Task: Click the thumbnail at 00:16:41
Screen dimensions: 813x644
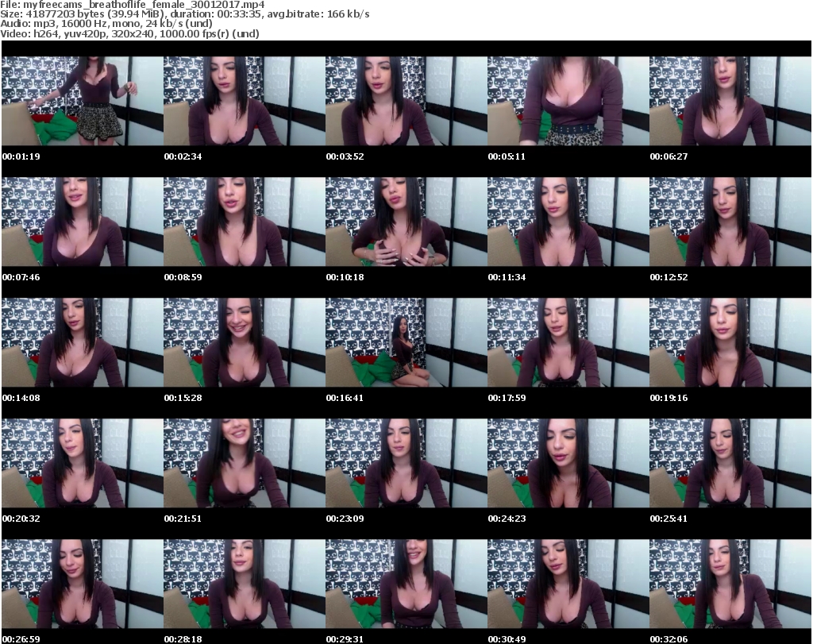Action: coord(406,343)
